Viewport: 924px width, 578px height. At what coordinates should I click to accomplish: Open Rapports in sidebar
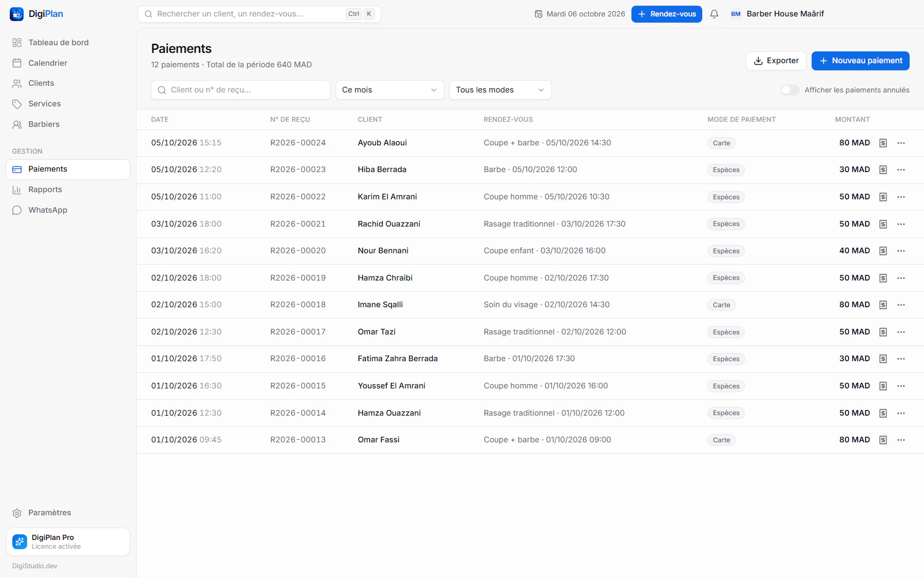[68, 190]
